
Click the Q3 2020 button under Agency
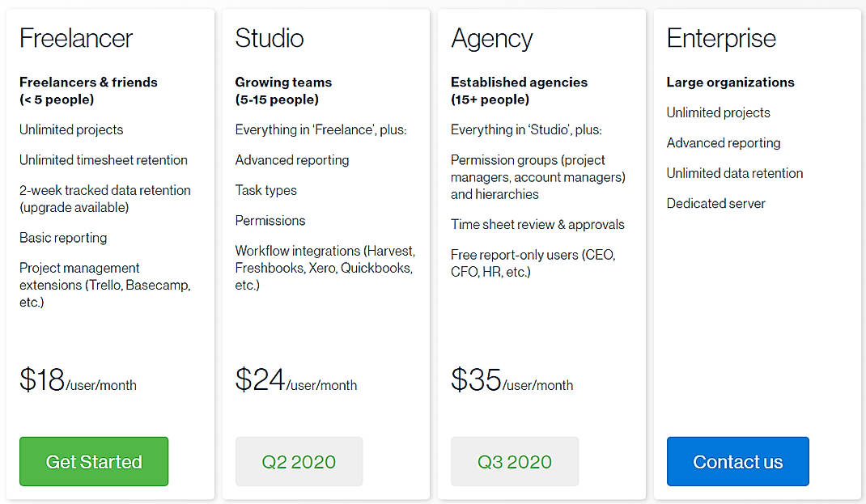(x=515, y=461)
